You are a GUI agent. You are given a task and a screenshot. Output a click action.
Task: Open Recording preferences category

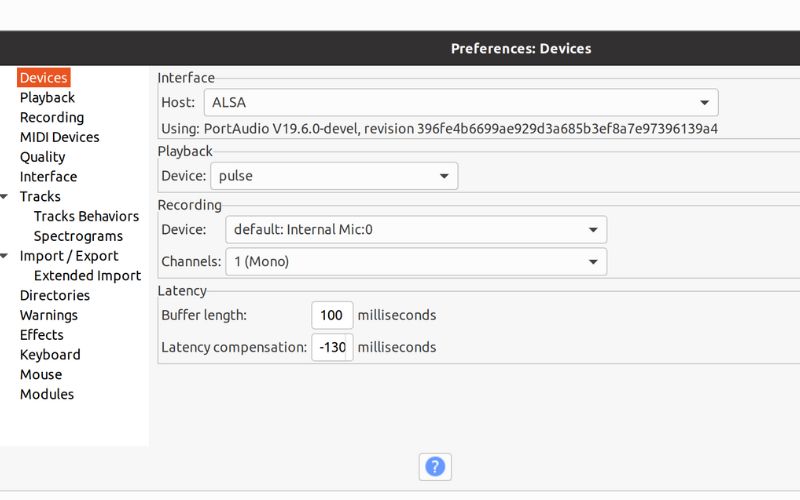point(52,118)
